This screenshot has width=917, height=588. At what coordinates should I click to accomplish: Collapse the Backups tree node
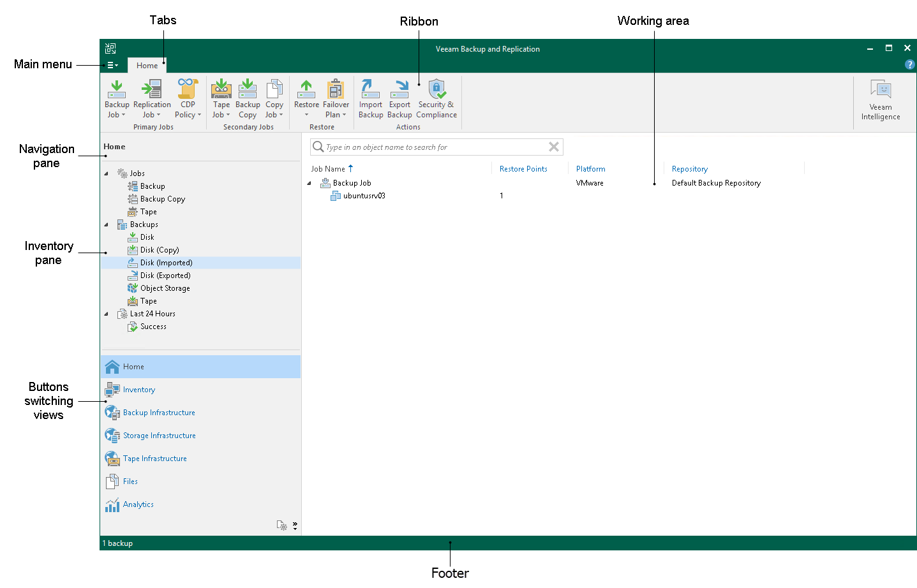tap(107, 224)
